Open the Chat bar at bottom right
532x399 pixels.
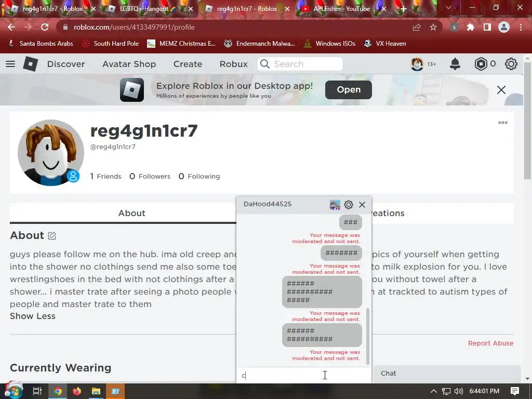[447, 374]
